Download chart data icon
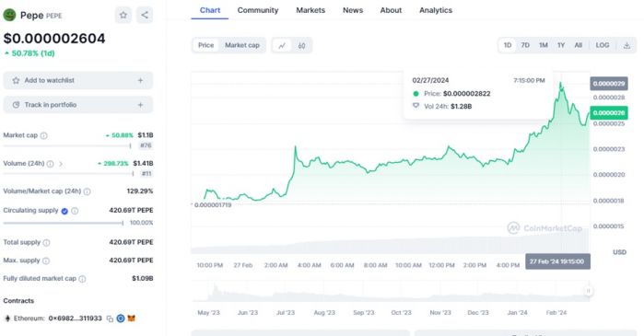 626,45
